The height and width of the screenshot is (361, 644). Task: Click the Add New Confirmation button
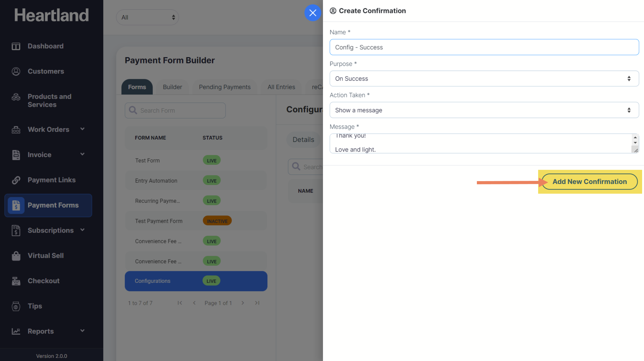click(589, 182)
